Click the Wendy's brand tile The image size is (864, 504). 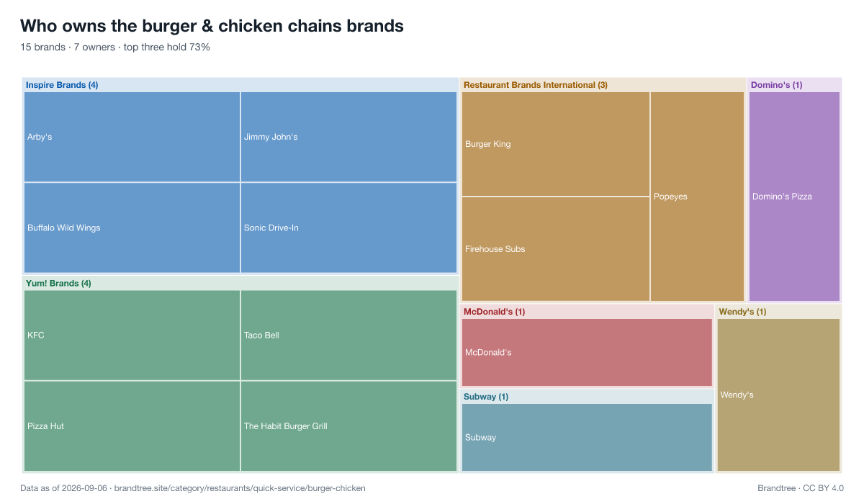click(x=778, y=395)
